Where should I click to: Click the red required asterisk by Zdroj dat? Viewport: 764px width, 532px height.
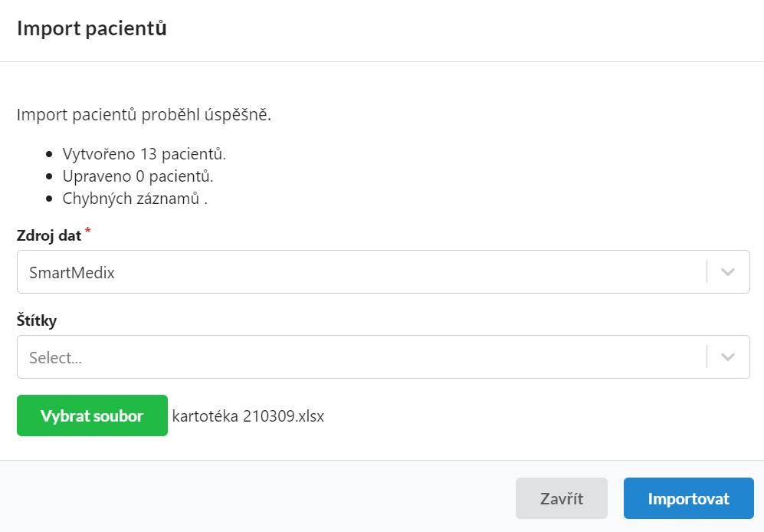87,230
